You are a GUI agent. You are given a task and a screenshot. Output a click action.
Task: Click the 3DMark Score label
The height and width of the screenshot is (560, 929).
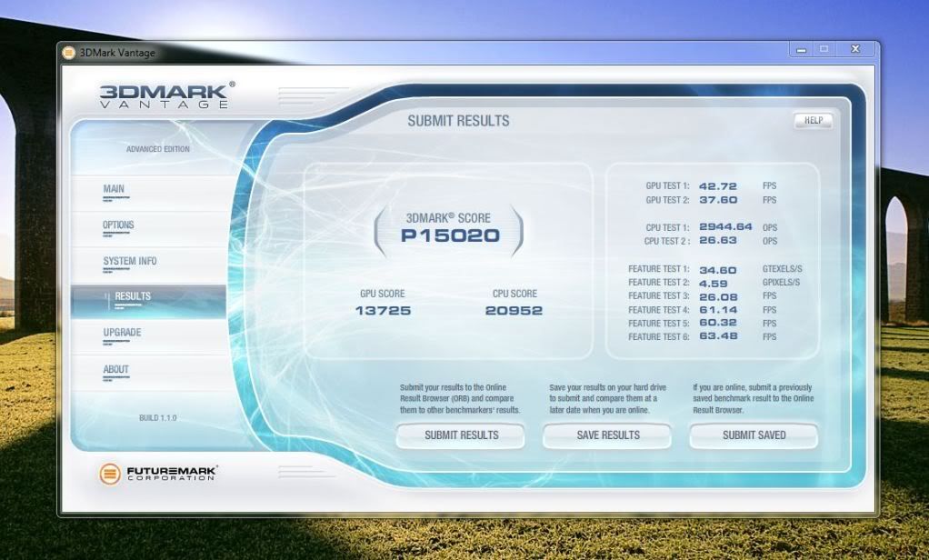[448, 218]
